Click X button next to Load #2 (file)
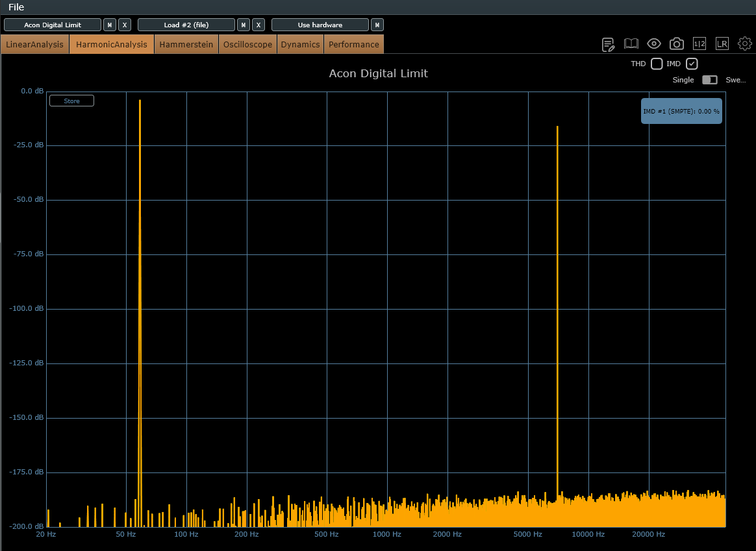Screen dimensions: 756x551 pyautogui.click(x=259, y=25)
